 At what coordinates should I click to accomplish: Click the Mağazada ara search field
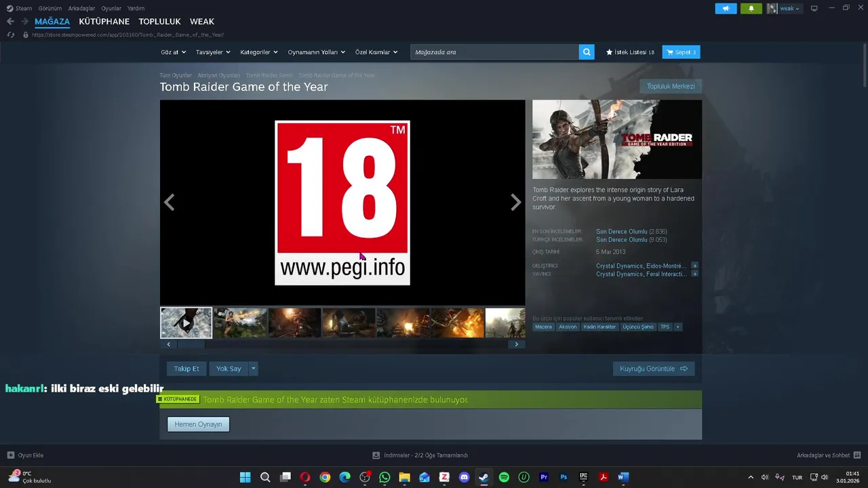click(494, 52)
